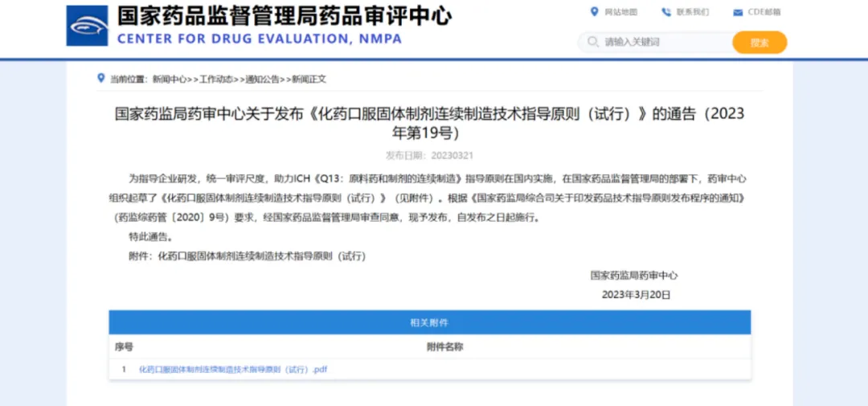Click the CDE fish logo icon
This screenshot has height=406, width=868.
(x=87, y=26)
